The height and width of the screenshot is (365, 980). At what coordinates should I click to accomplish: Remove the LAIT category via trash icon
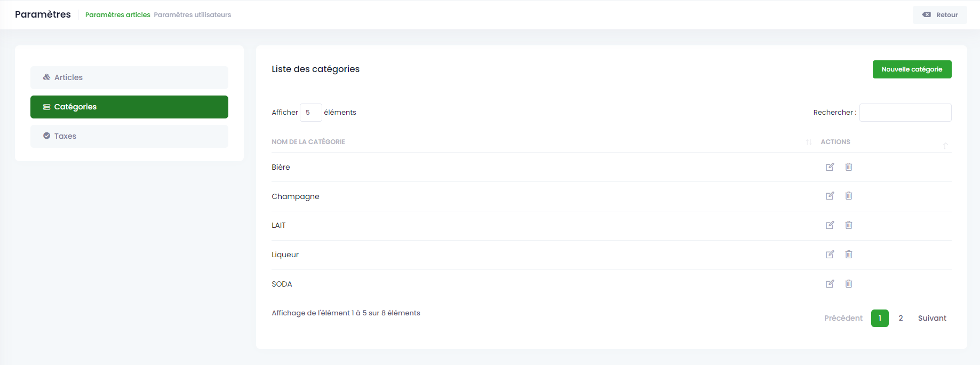tap(848, 225)
